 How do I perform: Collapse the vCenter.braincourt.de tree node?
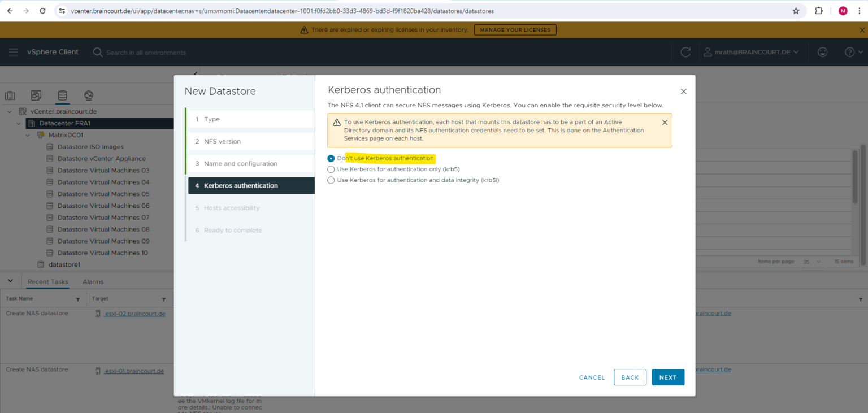tap(10, 112)
